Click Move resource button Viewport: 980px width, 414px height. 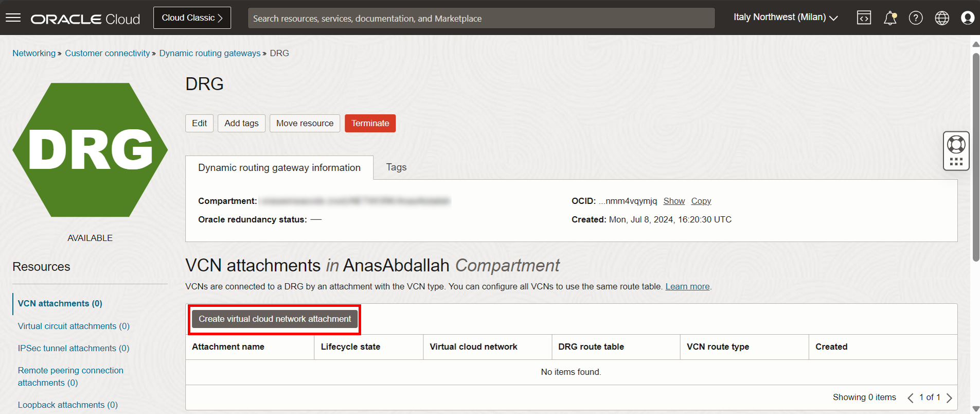(305, 123)
